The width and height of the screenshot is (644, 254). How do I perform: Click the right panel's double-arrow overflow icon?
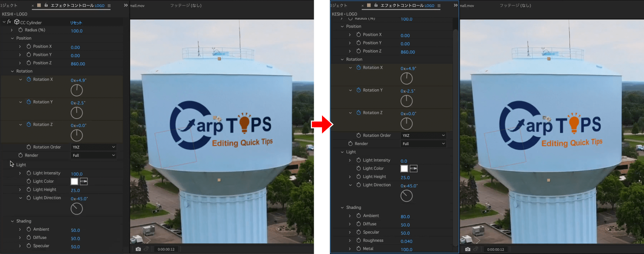(455, 5)
